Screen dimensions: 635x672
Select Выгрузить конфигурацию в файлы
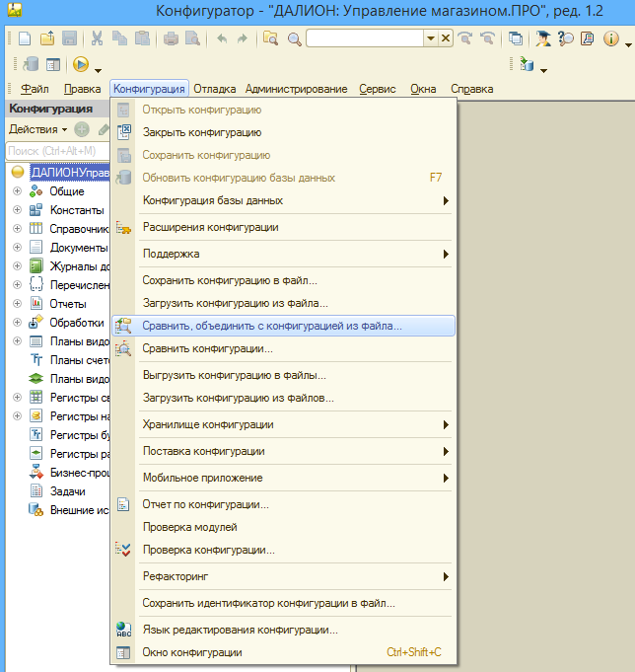point(283,375)
